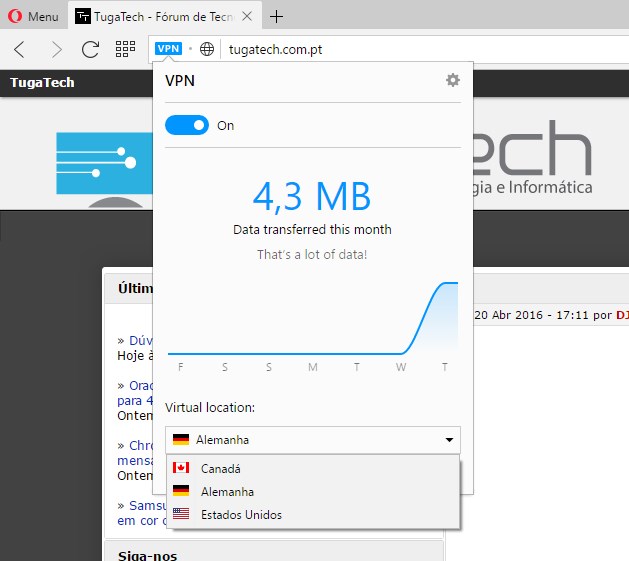Close the TugaTech tab

click(248, 16)
